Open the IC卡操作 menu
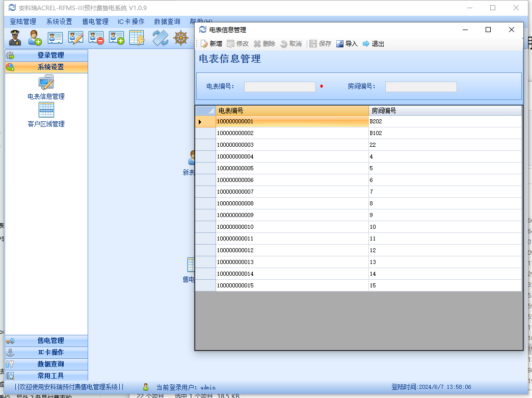Image resolution: width=532 pixels, height=398 pixels. tap(131, 21)
